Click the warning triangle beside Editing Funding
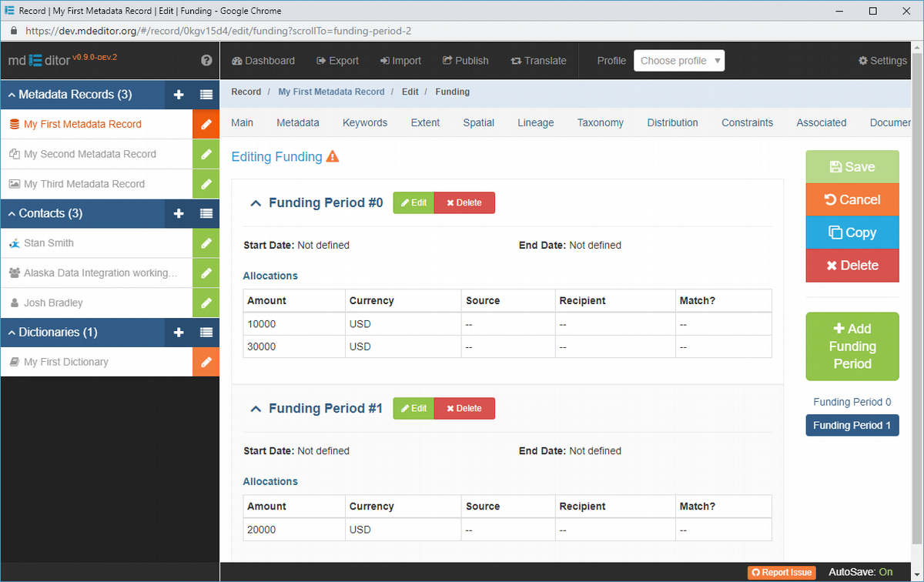This screenshot has width=924, height=582. point(333,157)
